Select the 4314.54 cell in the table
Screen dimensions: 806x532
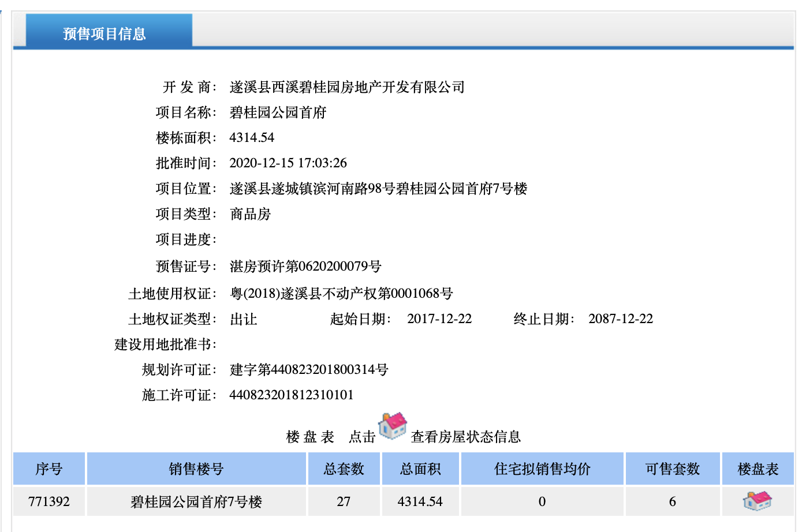pyautogui.click(x=420, y=501)
